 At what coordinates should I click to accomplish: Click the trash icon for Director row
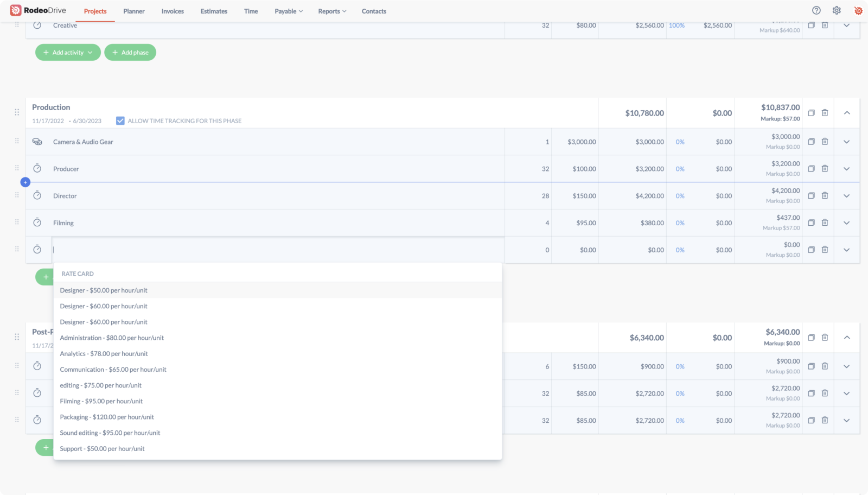tap(825, 195)
